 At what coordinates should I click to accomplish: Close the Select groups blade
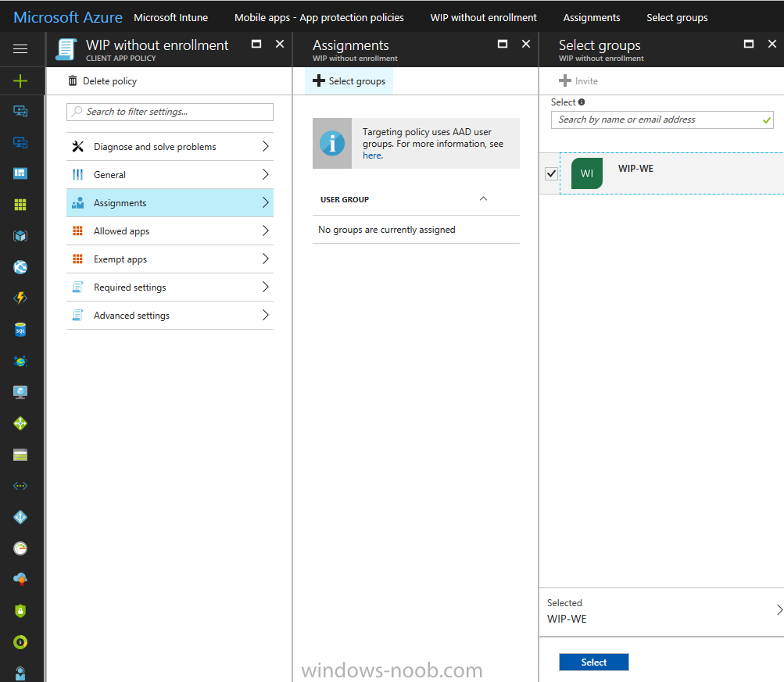[x=772, y=44]
